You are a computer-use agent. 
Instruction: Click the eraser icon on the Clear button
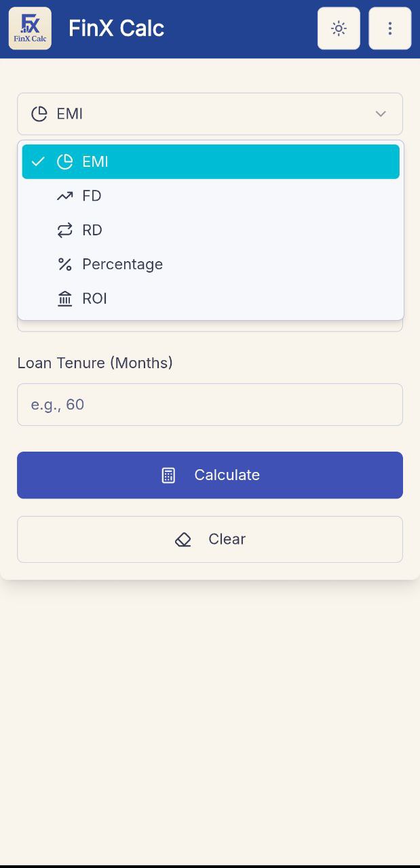[x=183, y=540]
